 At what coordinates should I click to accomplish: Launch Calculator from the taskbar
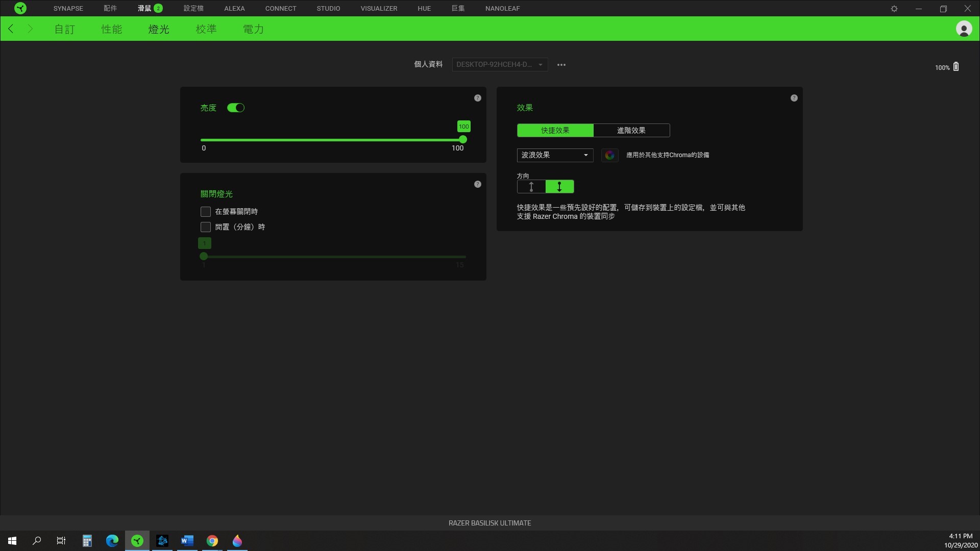(x=87, y=540)
